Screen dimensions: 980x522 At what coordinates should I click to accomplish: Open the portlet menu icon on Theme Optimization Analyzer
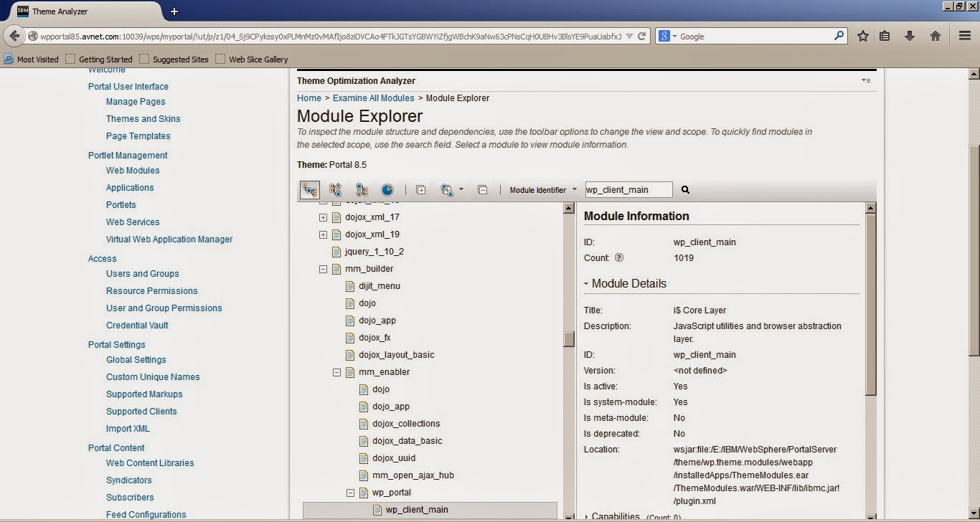pyautogui.click(x=866, y=80)
